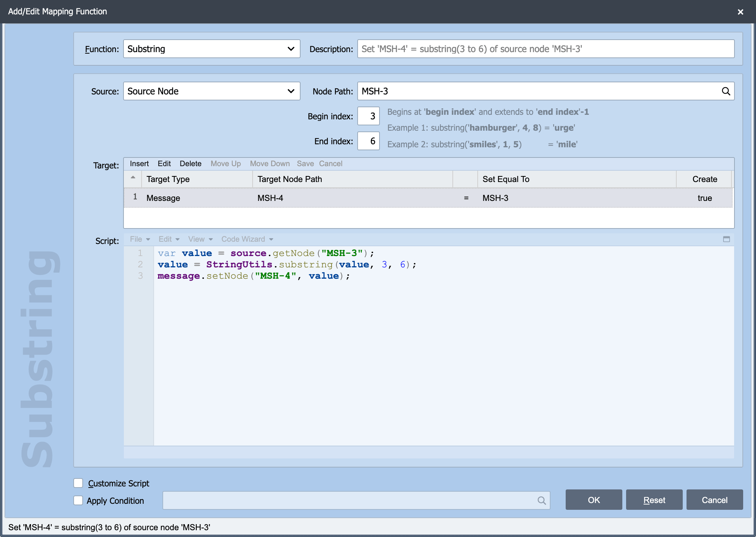The width and height of the screenshot is (756, 537).
Task: Open the View menu in script editor
Action: point(201,239)
